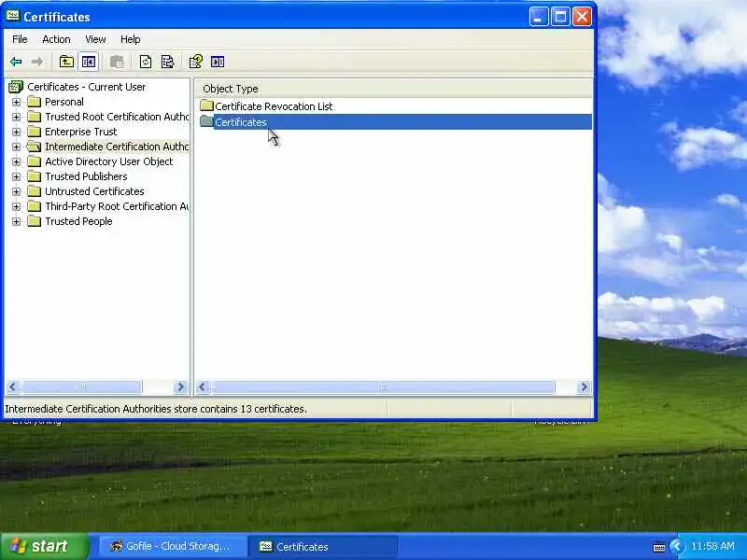Expand Third-Party Root Certification node
Image resolution: width=747 pixels, height=560 pixels.
(x=16, y=206)
